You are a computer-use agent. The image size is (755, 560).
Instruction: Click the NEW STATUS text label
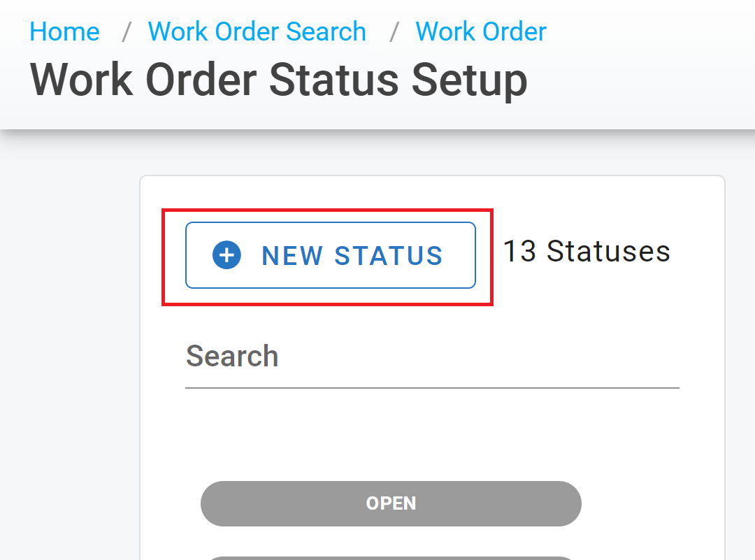tap(352, 255)
